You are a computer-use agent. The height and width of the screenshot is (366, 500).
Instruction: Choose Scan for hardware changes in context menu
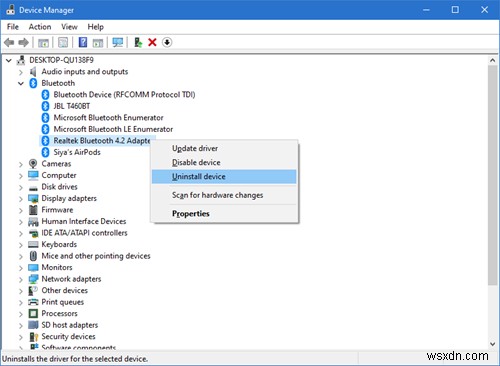click(224, 195)
